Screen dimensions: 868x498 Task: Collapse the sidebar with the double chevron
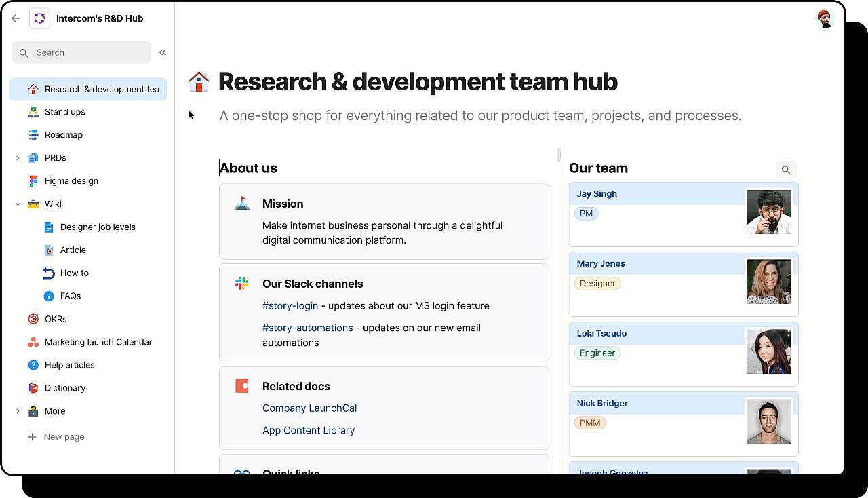[162, 52]
